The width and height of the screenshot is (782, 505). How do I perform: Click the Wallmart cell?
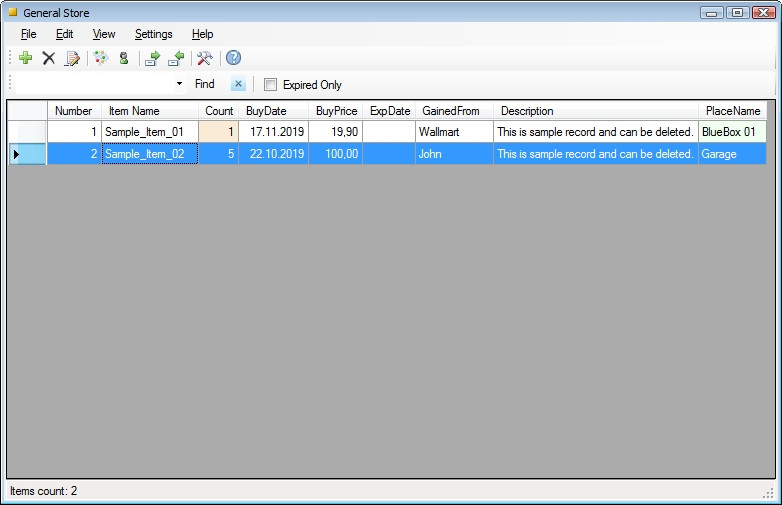454,132
